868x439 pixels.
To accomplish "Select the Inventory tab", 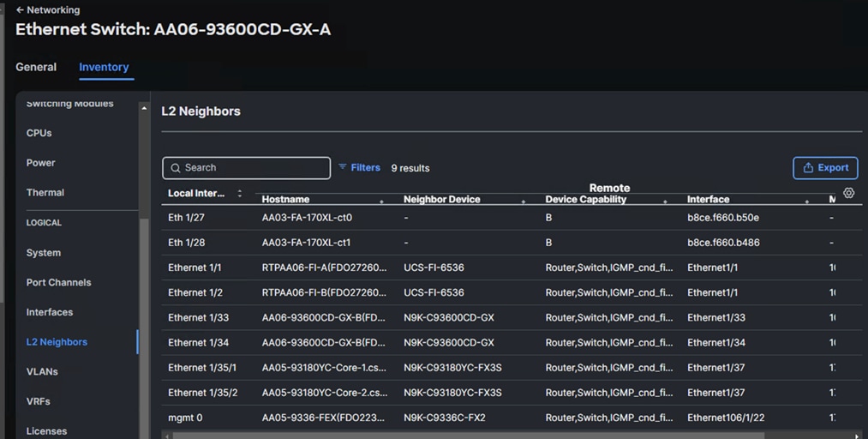I will click(x=104, y=67).
